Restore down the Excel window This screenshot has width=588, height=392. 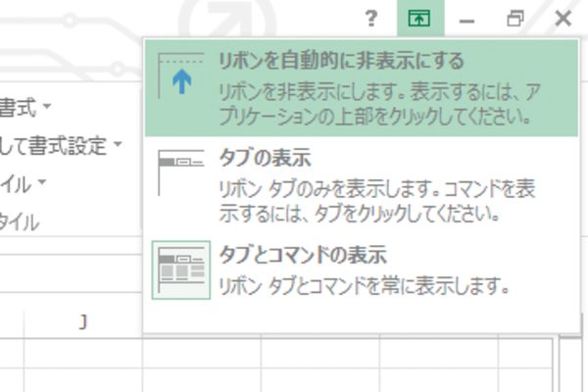tap(514, 19)
